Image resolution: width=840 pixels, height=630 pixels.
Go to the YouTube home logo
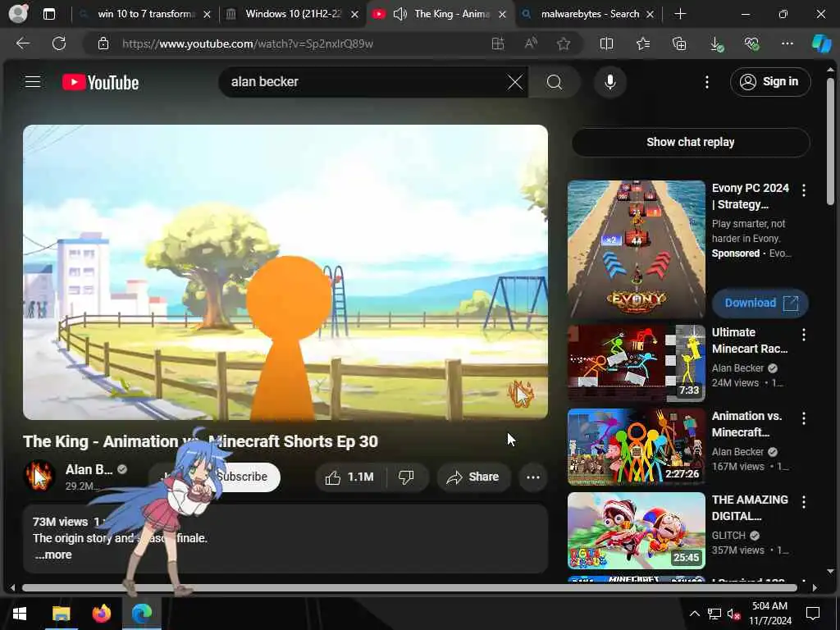[101, 82]
